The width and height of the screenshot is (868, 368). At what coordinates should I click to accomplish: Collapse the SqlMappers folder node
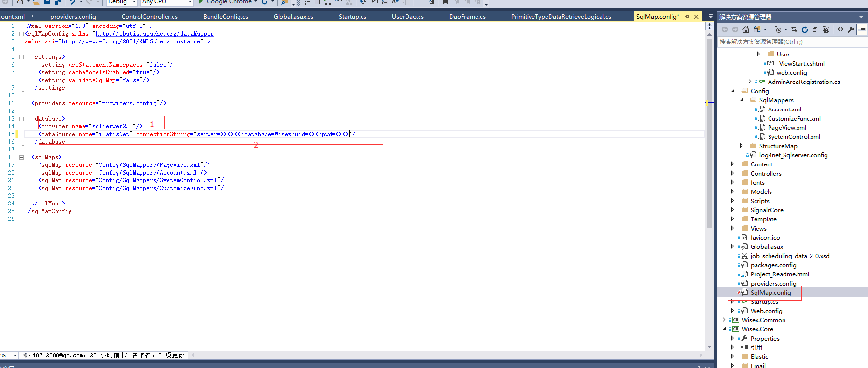[x=742, y=100]
